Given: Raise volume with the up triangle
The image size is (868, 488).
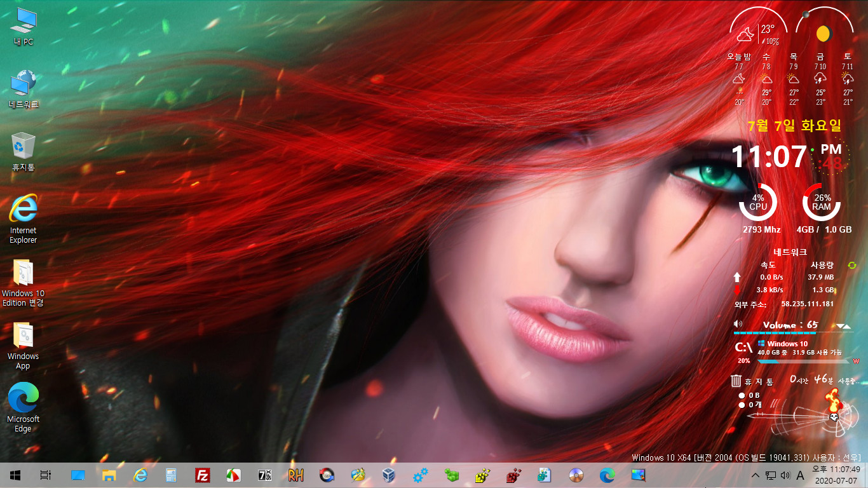Looking at the screenshot, I should pos(848,326).
